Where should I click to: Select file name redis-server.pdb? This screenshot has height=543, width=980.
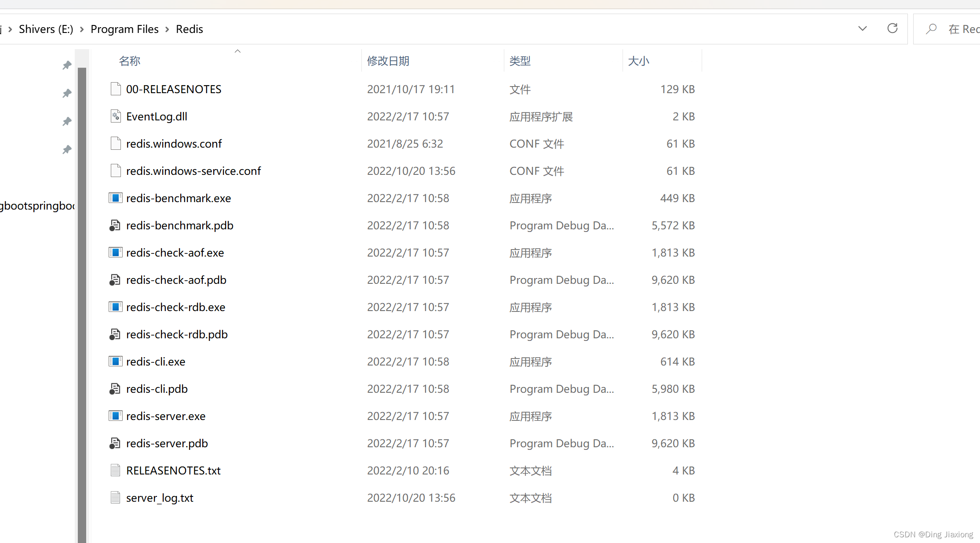tap(167, 443)
